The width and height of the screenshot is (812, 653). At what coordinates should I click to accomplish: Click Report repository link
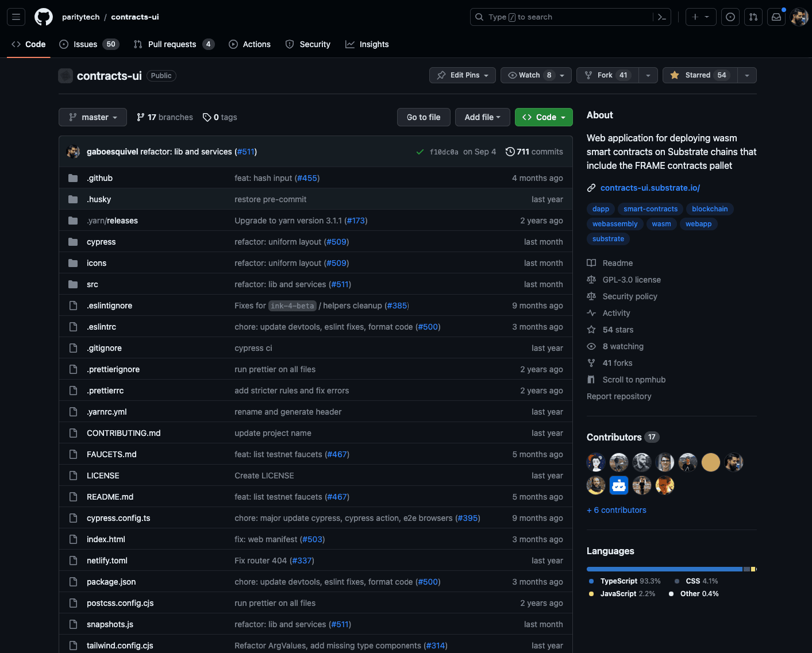tap(619, 396)
